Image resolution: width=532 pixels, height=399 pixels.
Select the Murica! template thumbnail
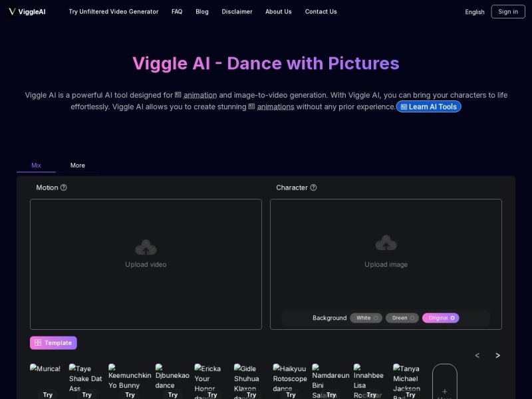[45, 369]
